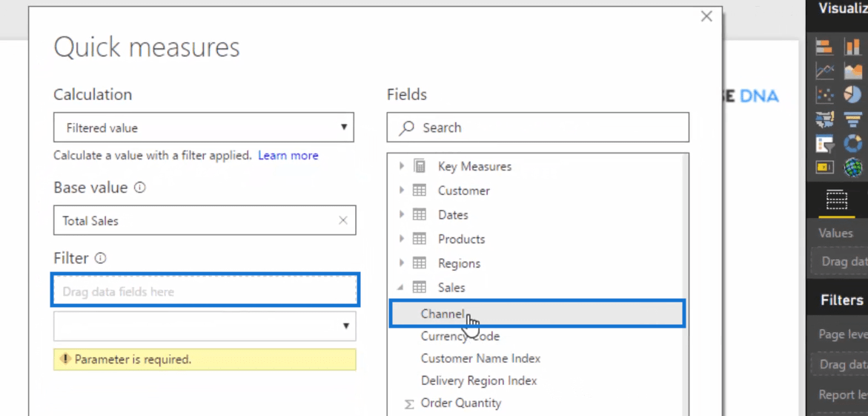This screenshot has width=868, height=416.
Task: Click the Base value info icon
Action: coord(140,188)
